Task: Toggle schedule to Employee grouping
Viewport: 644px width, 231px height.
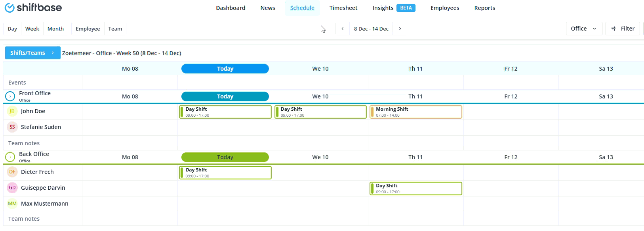Action: (88, 29)
